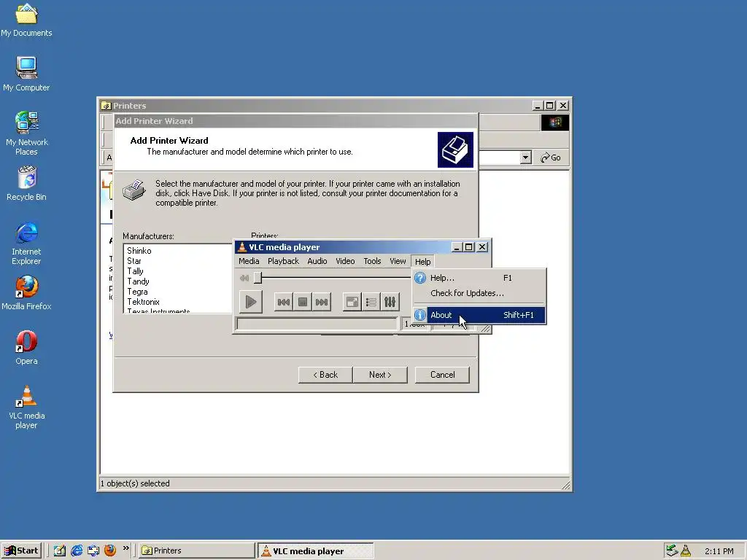Minimize the VLC media player window
The width and height of the screenshot is (747, 560).
[x=457, y=246]
